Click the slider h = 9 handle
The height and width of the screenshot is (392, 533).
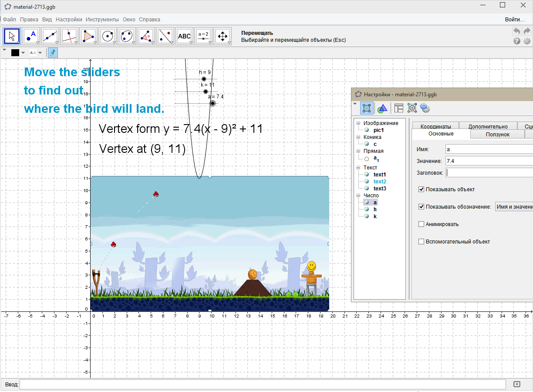pos(204,79)
